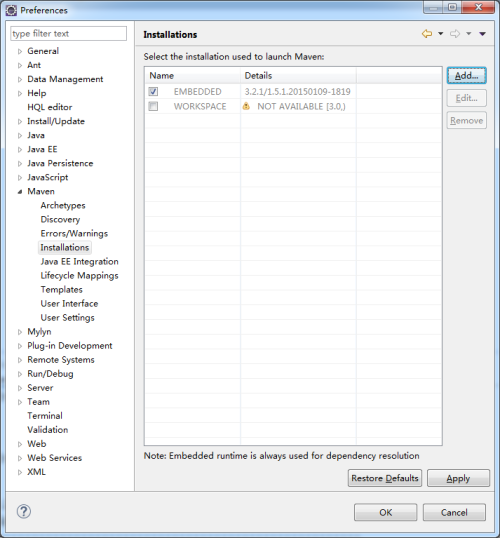Screen dimensions: 500x538
Task: Select the Plug-in Development label
Action: tap(70, 346)
